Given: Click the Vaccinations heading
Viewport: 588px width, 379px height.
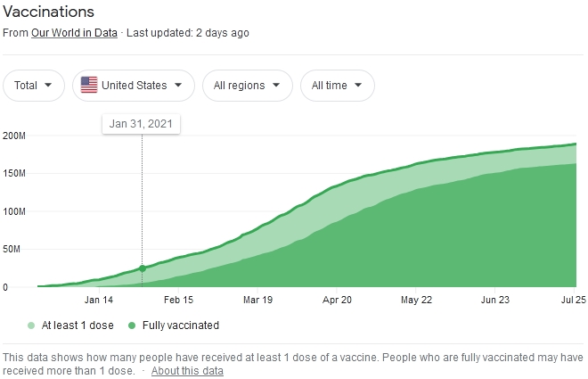Looking at the screenshot, I should [x=48, y=12].
